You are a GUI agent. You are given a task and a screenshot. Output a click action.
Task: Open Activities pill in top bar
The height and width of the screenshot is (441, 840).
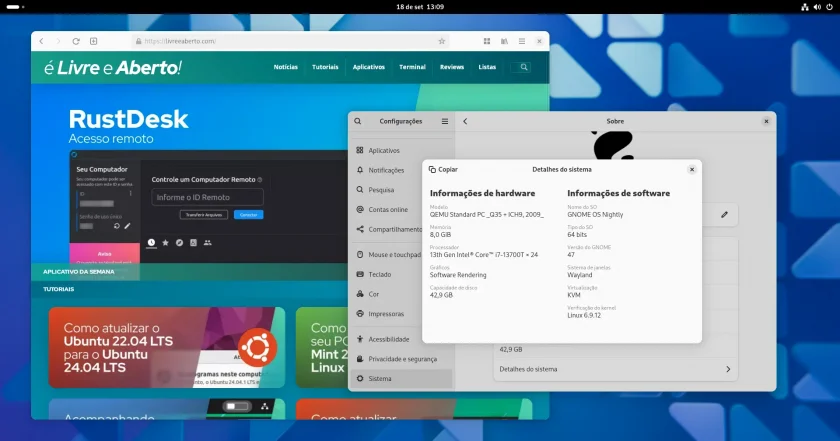[13, 7]
